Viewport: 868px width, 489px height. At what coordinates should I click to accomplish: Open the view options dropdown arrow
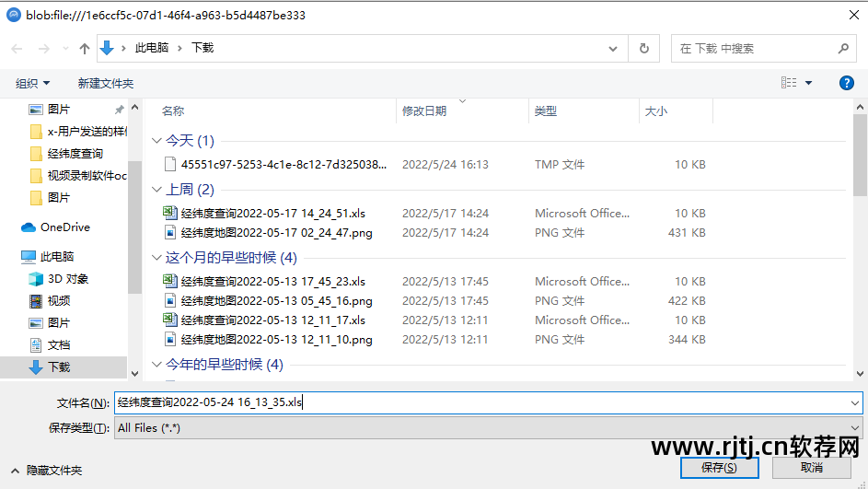pos(808,83)
